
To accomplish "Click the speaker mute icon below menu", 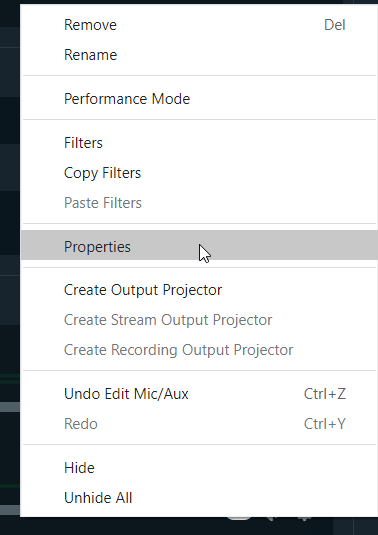I will pyautogui.click(x=271, y=519).
